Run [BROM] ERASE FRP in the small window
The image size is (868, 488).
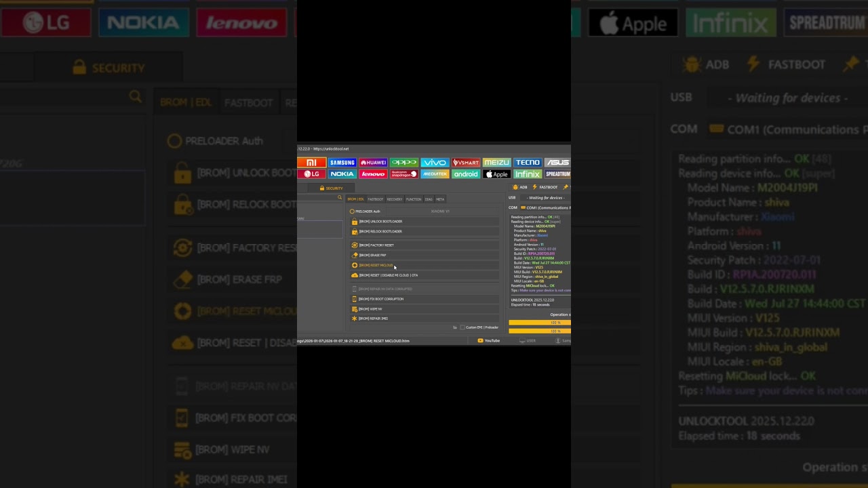click(x=424, y=256)
